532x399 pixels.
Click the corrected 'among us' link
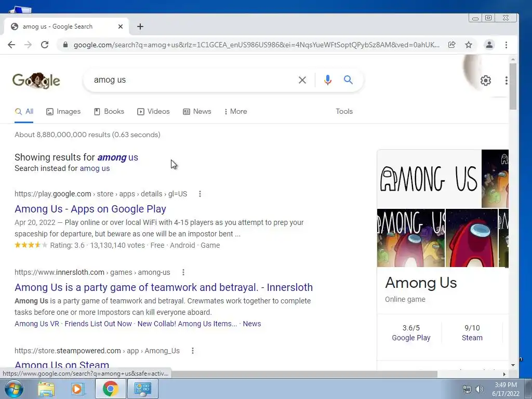[118, 157]
